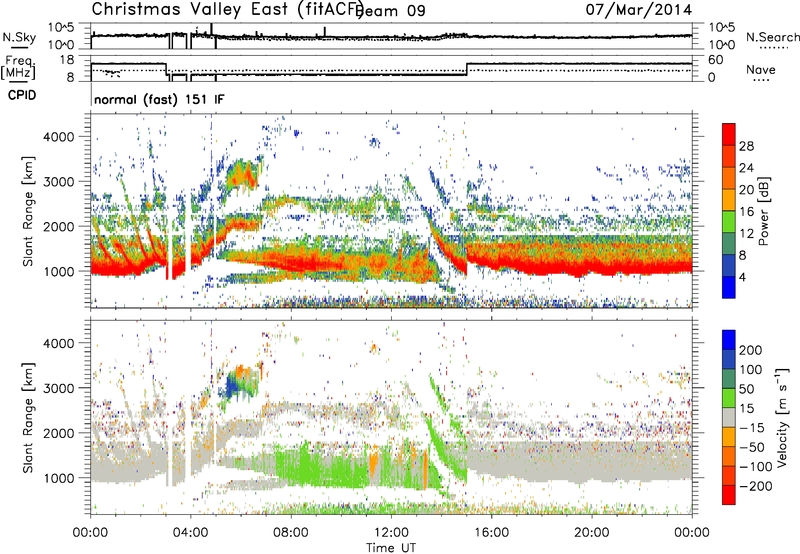This screenshot has height=554, width=800.
Task: Click the '20:00' time axis label
Action: 592,533
